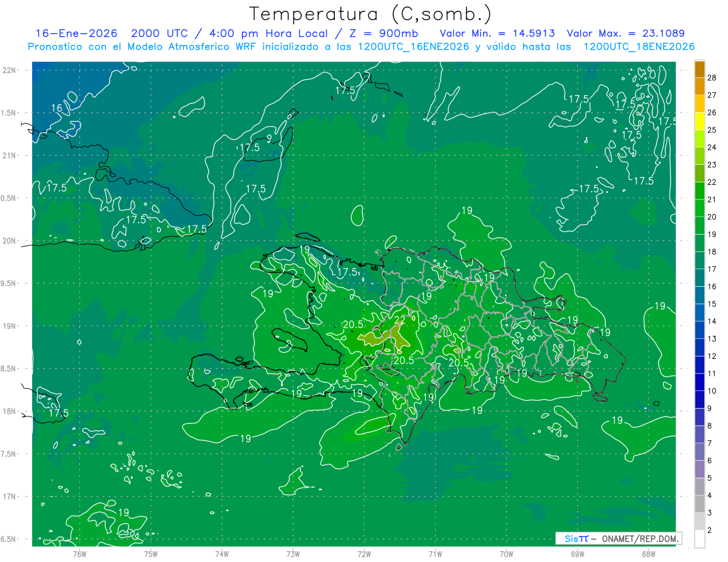Click the colorbar scale label "10"
Image resolution: width=728 pixels, height=562 pixels.
click(x=712, y=390)
